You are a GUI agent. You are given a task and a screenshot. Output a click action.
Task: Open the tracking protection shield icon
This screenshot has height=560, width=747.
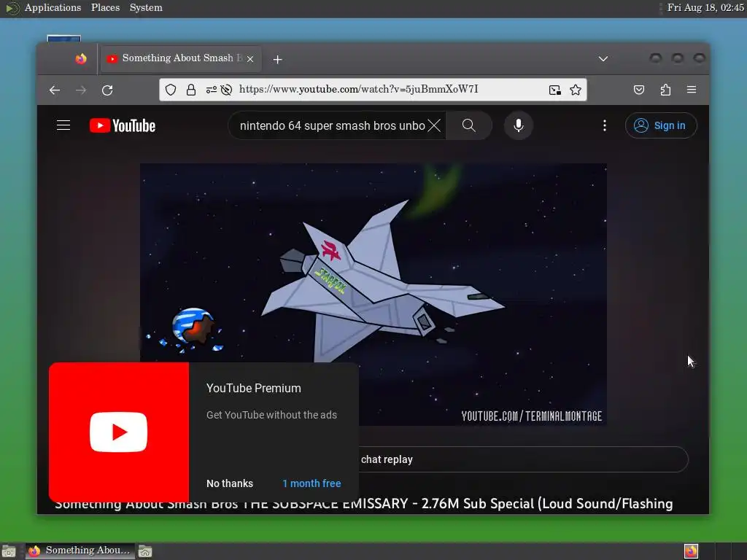coord(171,90)
